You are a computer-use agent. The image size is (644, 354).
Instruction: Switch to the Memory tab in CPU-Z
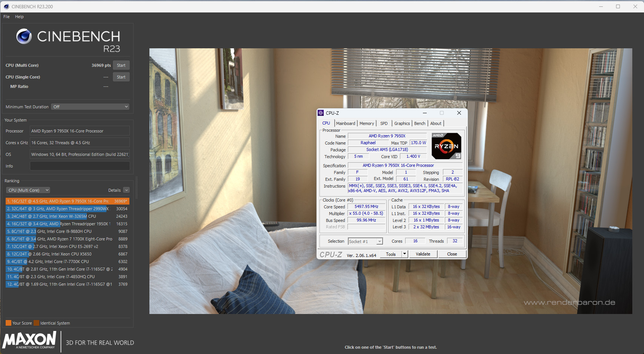[x=367, y=123]
